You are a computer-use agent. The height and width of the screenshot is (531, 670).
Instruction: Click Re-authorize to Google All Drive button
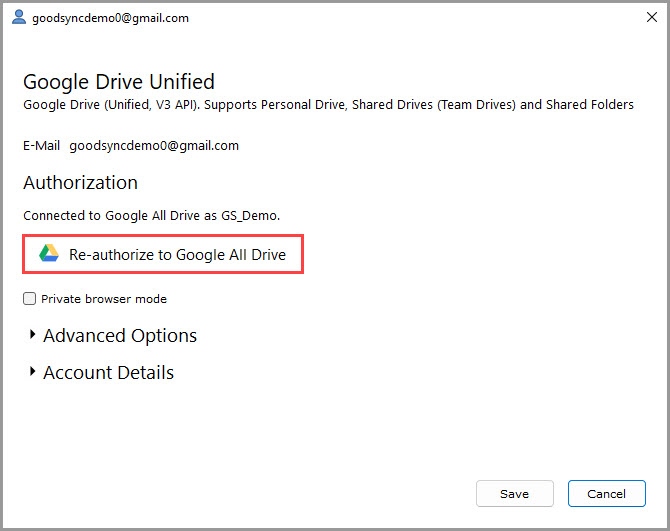(163, 254)
